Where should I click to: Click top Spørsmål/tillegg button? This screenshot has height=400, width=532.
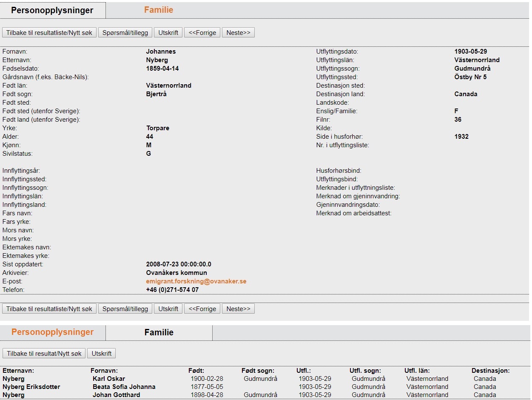125,32
